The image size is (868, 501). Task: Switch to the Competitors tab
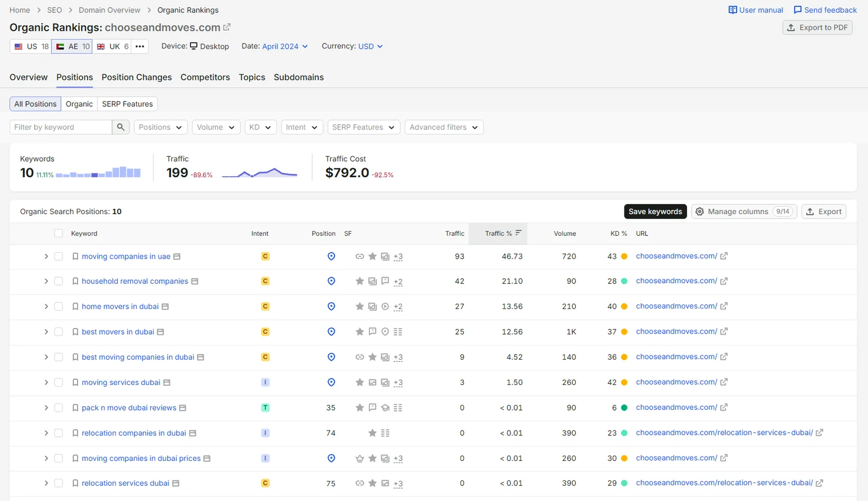tap(205, 77)
